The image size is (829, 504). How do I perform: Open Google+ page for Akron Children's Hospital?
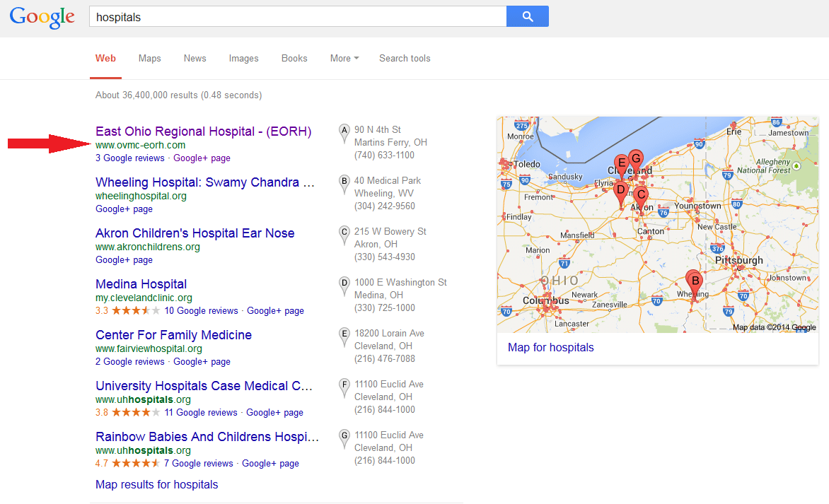click(x=124, y=260)
